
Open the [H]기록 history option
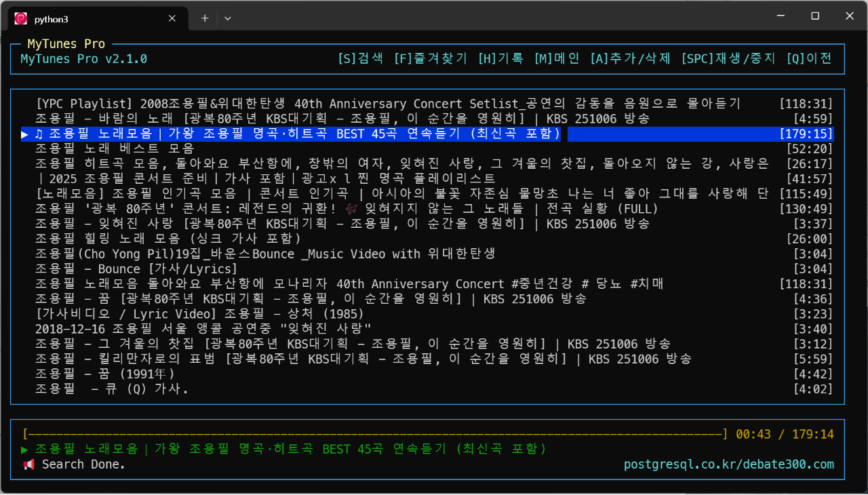pyautogui.click(x=500, y=58)
